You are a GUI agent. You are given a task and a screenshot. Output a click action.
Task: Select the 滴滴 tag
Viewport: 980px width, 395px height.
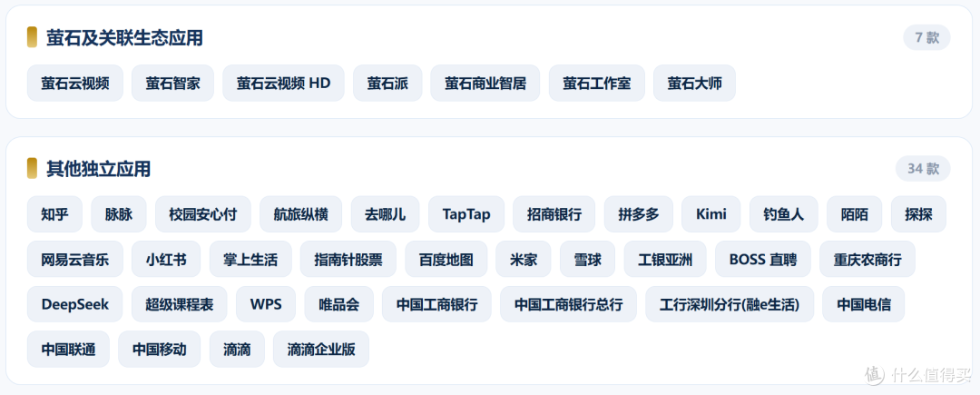[x=237, y=350]
